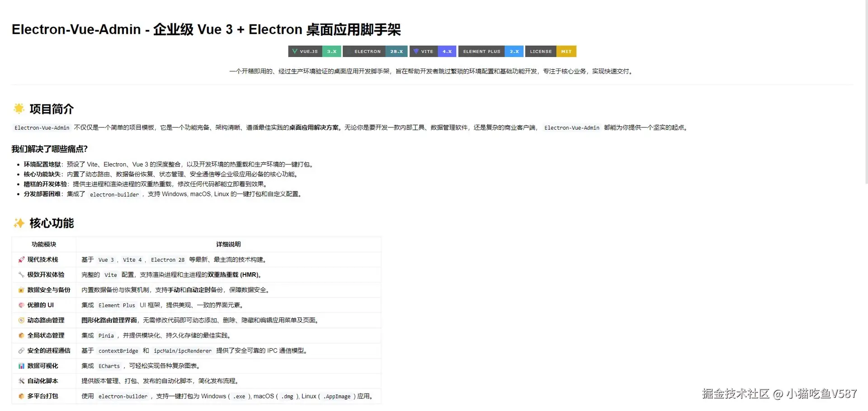Click the 项目简介 heading text
The image size is (868, 411).
52,109
